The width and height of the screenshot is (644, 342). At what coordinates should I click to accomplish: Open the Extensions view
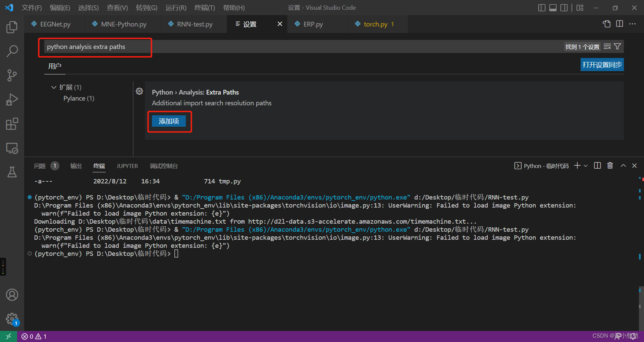[x=12, y=124]
